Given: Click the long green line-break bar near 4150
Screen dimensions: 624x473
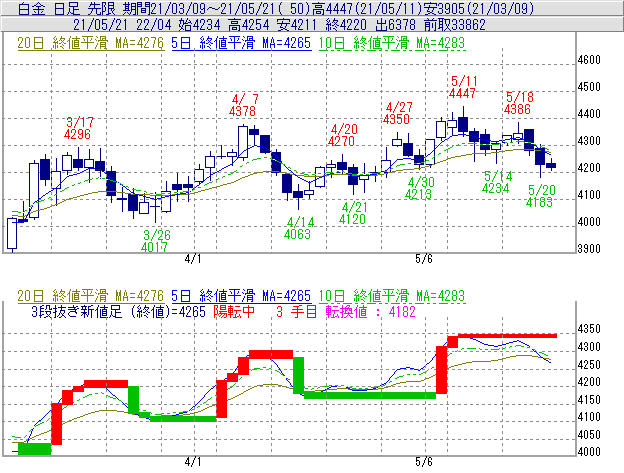Looking at the screenshot, I should pos(370,395).
